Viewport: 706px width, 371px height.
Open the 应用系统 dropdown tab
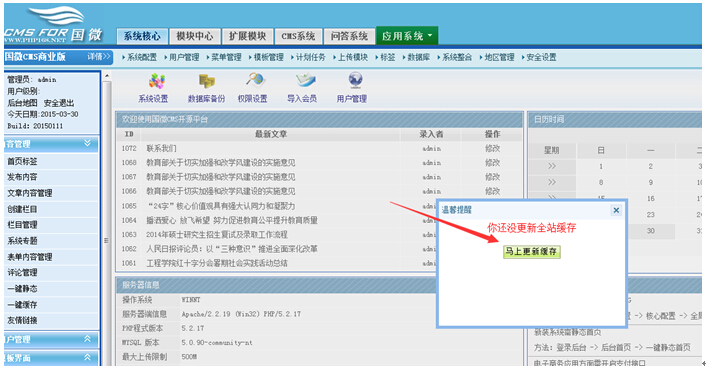click(x=407, y=36)
